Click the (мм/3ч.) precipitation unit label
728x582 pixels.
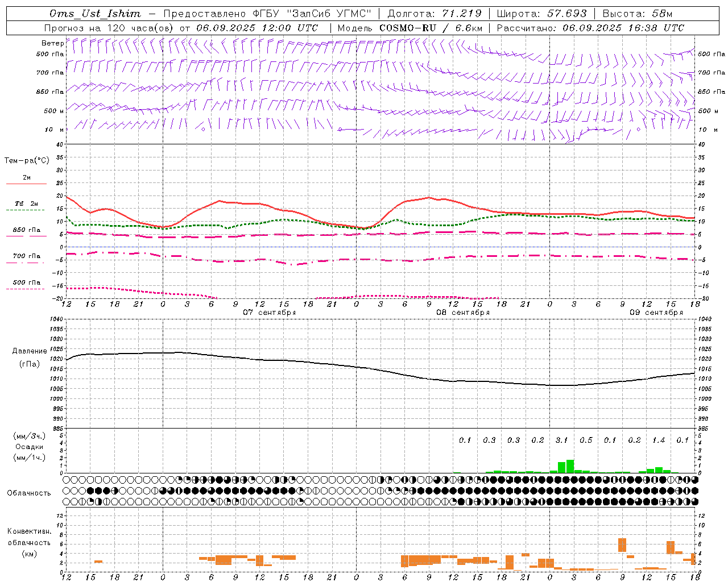click(x=29, y=436)
